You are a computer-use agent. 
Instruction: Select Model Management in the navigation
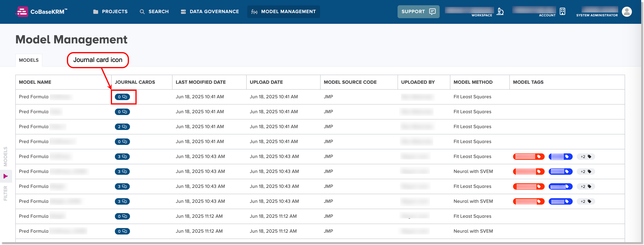coord(284,12)
